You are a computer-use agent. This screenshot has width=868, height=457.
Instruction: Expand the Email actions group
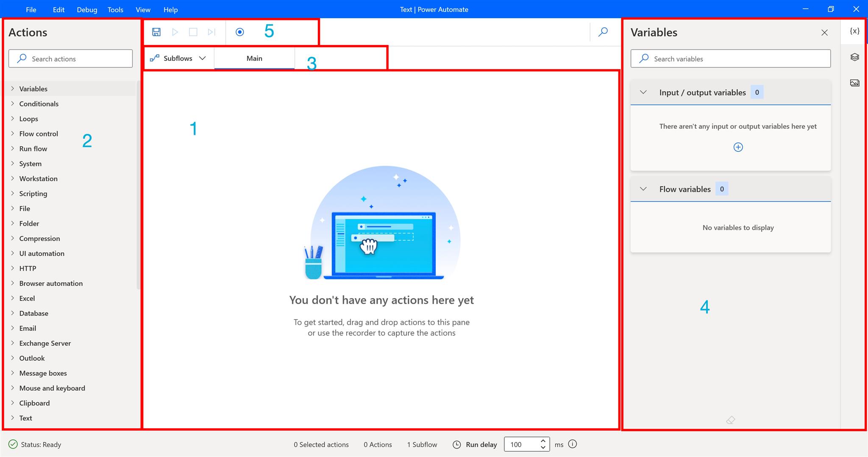click(13, 328)
